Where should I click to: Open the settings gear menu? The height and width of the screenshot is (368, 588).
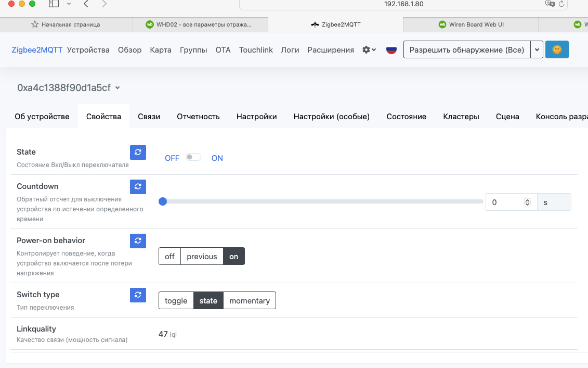[x=369, y=50]
